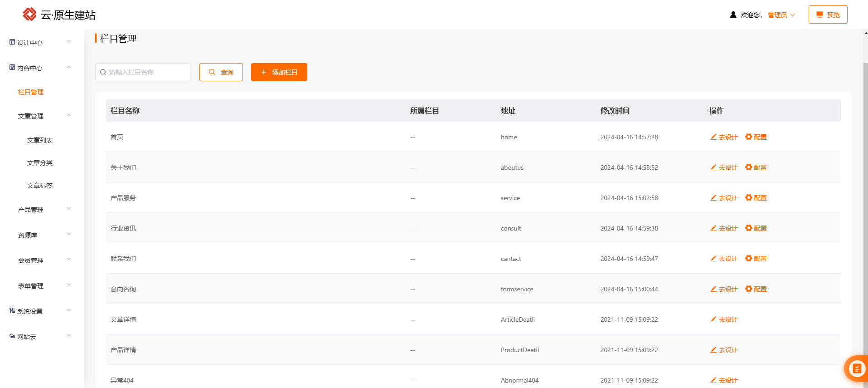This screenshot has width=868, height=388.
Task: Focus the 请输入栏目名称 search field
Action: [x=146, y=72]
